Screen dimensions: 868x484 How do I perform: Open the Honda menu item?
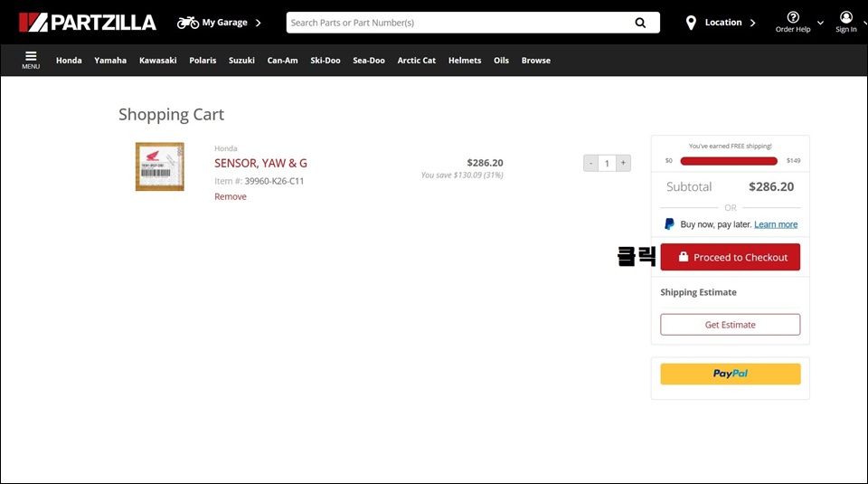69,61
